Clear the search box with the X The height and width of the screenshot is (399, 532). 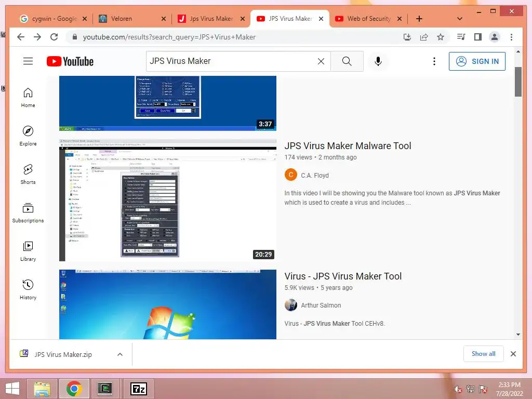coord(321,61)
